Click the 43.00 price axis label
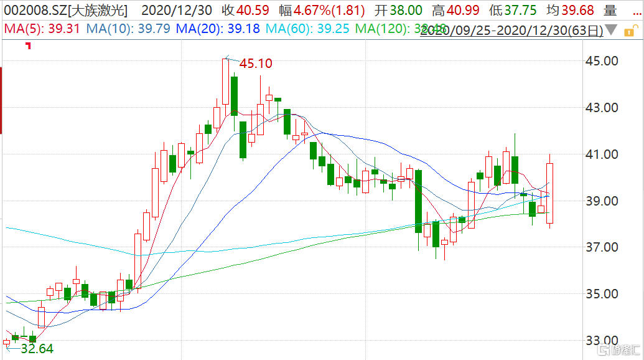644x360 pixels. [602, 108]
